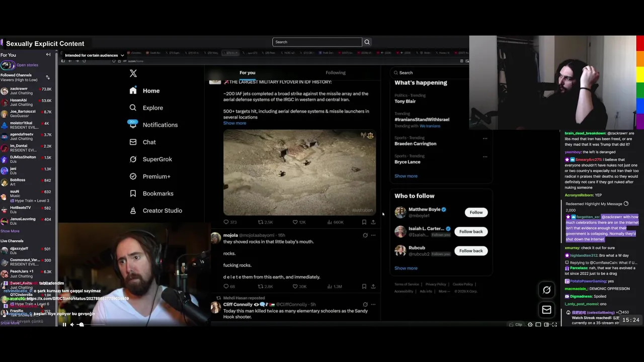Share the flyover post
644x362 pixels.
373,222
